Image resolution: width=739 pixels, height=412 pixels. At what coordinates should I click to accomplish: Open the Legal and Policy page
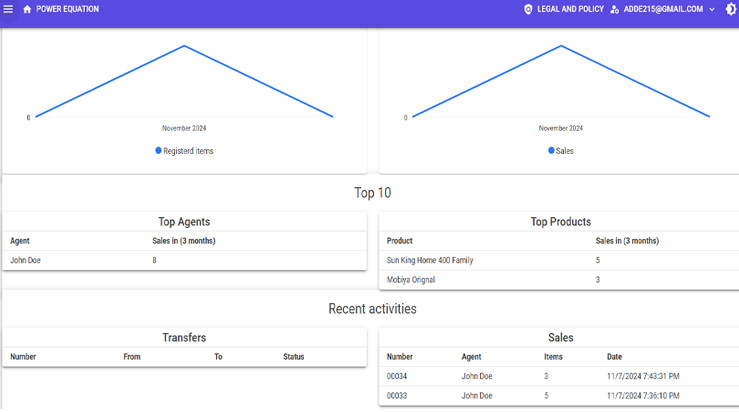tap(570, 9)
